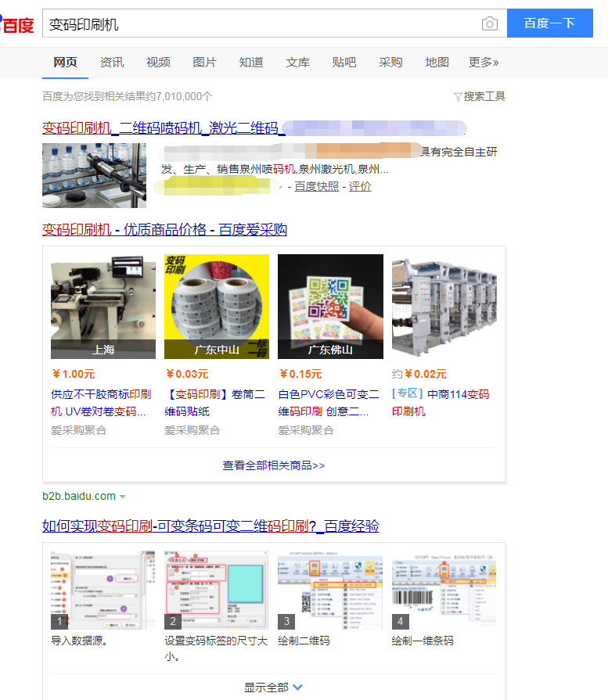Screen dimensions: 608x700
Task: Click the ¥1.00元 price
Action: (x=74, y=374)
